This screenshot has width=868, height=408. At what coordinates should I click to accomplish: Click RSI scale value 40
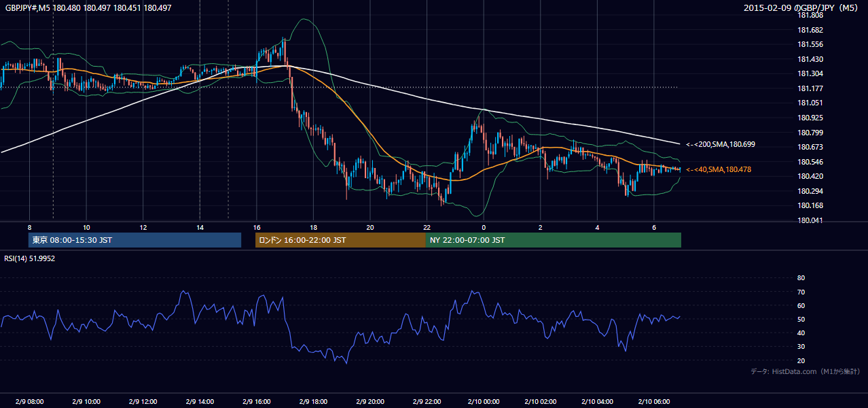point(801,333)
